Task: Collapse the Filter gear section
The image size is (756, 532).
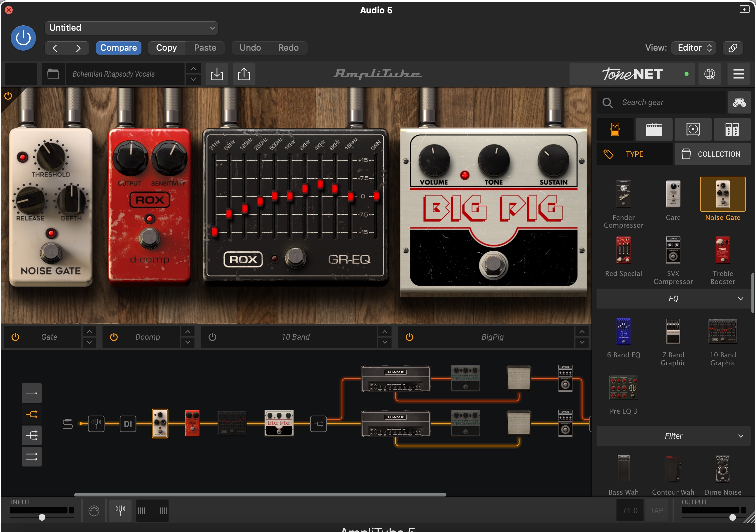Action: click(x=673, y=436)
